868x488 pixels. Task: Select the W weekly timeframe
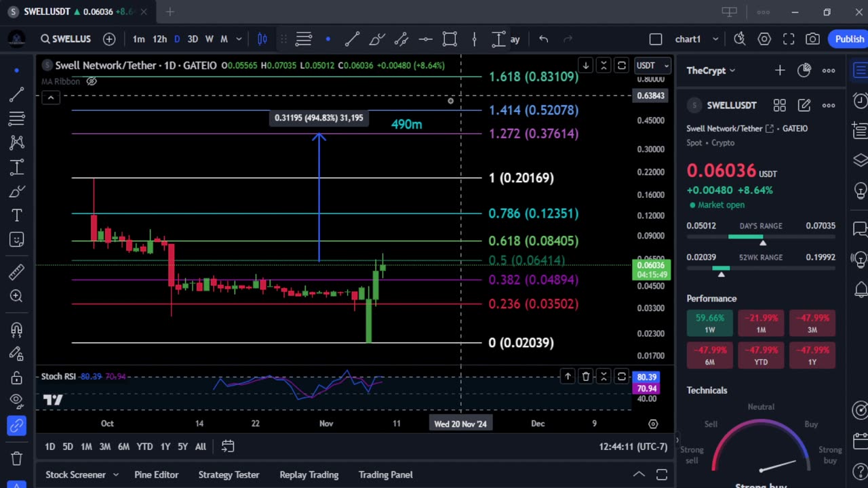click(209, 39)
